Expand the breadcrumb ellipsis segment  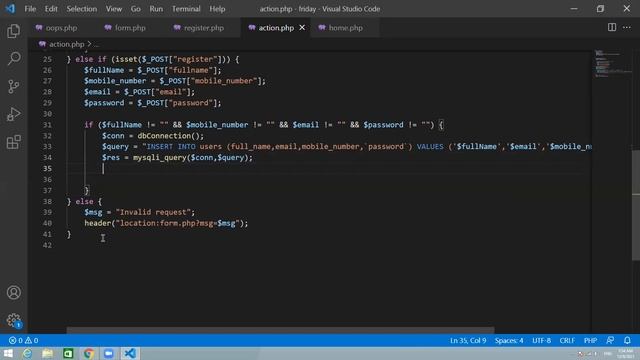coord(96,44)
